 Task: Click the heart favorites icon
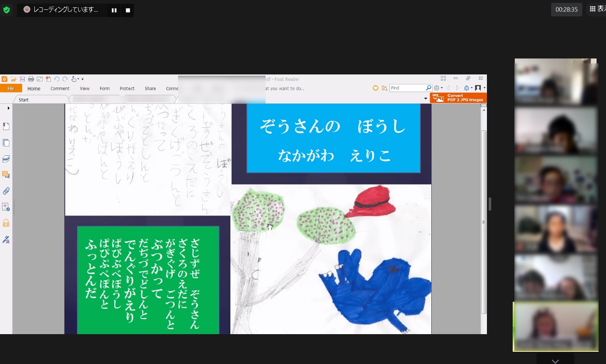coord(375,88)
